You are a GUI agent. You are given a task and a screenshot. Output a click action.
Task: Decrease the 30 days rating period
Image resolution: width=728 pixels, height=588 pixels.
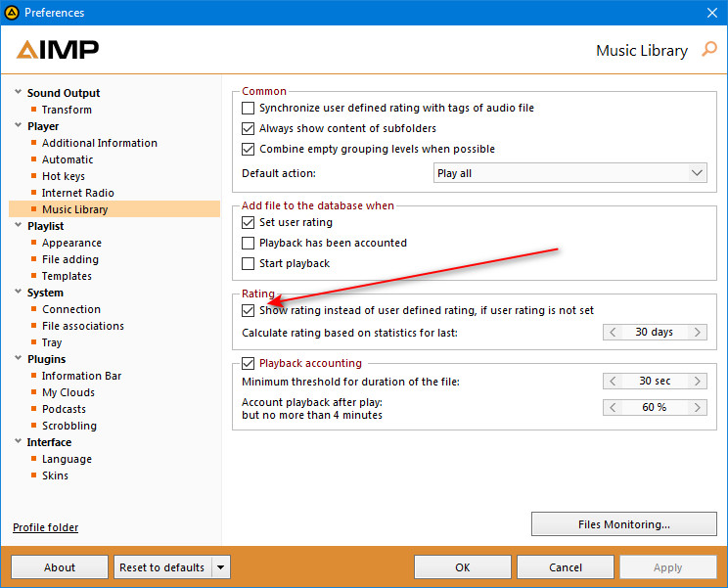613,333
